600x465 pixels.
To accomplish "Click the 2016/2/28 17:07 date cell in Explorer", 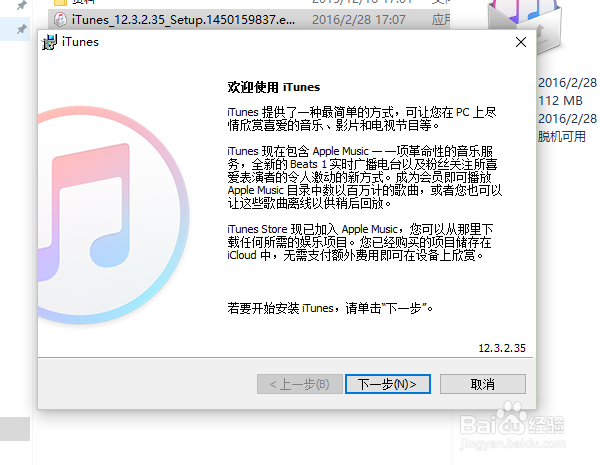I will click(359, 20).
